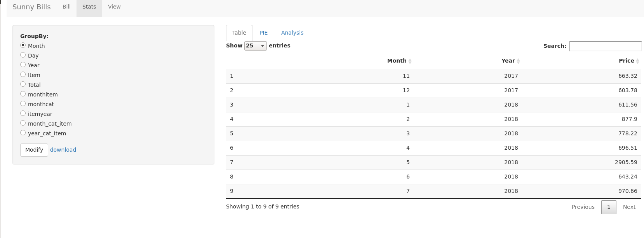The width and height of the screenshot is (644, 238).
Task: Click price cell 877.9
Action: [x=630, y=119]
